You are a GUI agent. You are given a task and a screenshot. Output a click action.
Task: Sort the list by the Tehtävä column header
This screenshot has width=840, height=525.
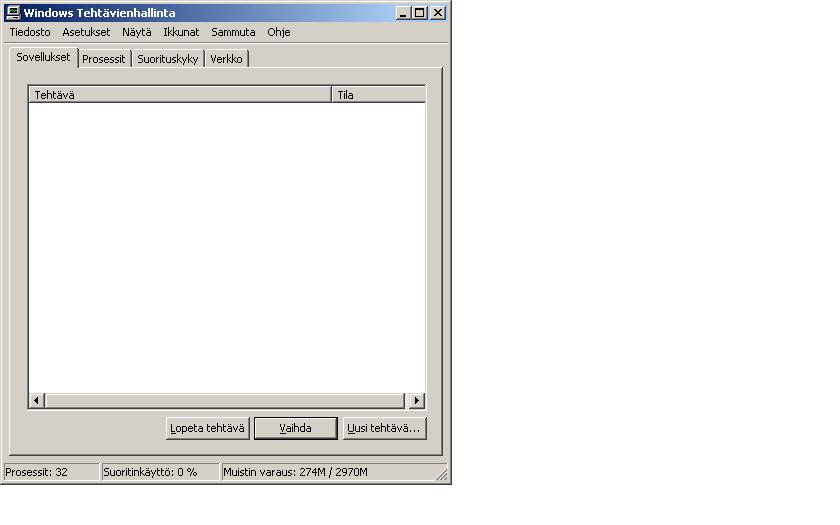180,95
